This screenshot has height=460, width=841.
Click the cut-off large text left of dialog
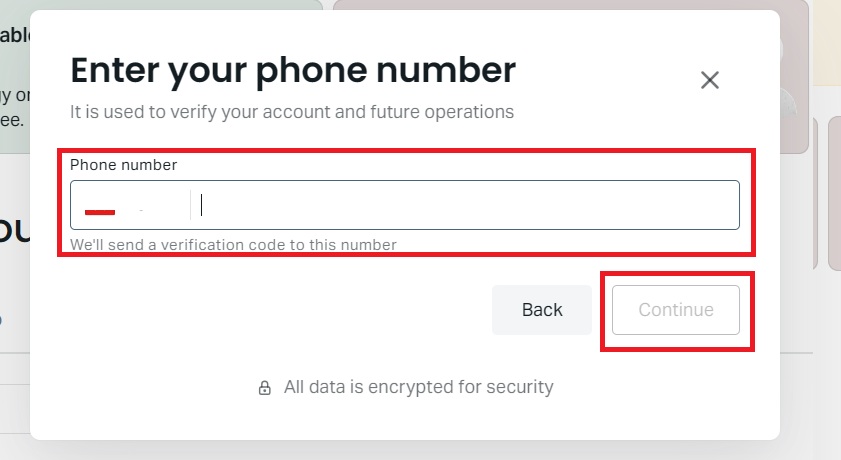pyautogui.click(x=12, y=228)
